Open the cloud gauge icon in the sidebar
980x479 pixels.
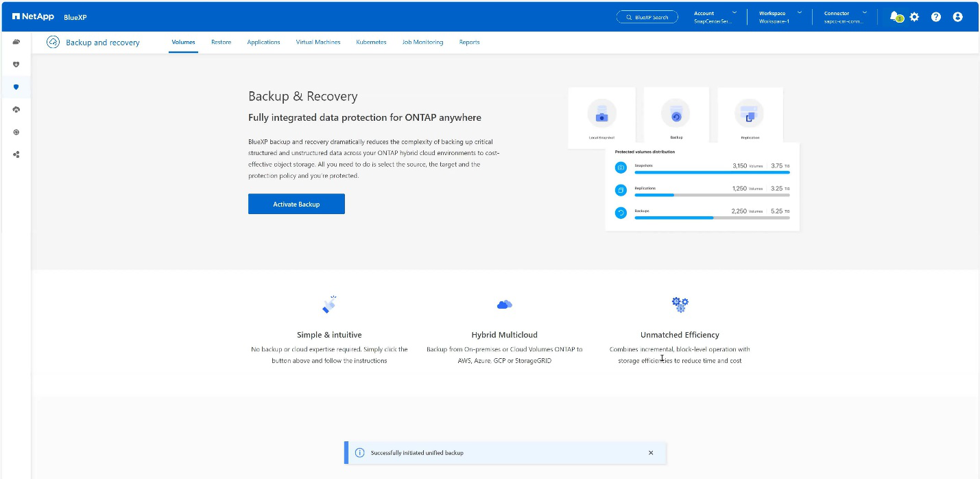pyautogui.click(x=16, y=110)
